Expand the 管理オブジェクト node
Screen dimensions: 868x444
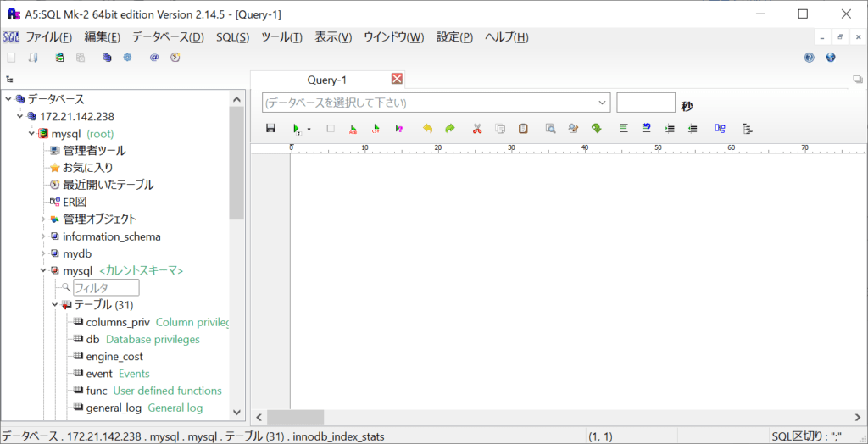pos(43,219)
